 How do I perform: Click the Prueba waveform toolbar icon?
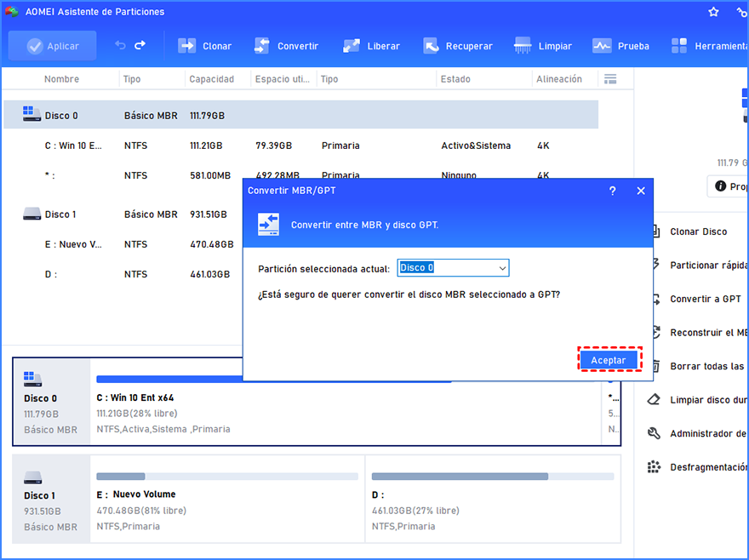pyautogui.click(x=602, y=46)
